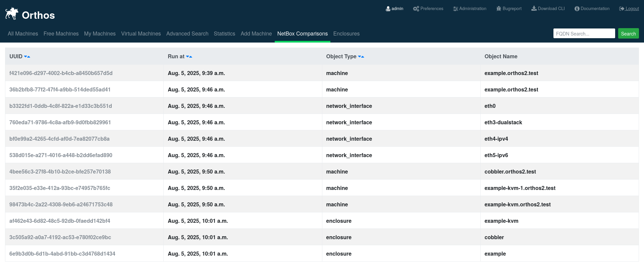Click object name 'example-kvm.orthos2.test'
This screenshot has width=644, height=267.
[x=518, y=204]
